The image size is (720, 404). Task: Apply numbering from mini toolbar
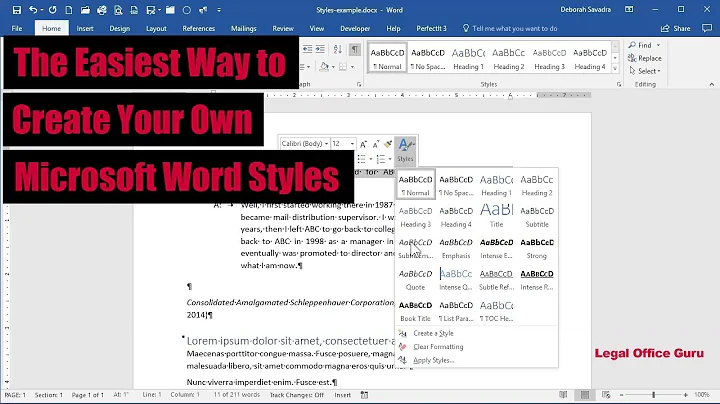coord(381,159)
